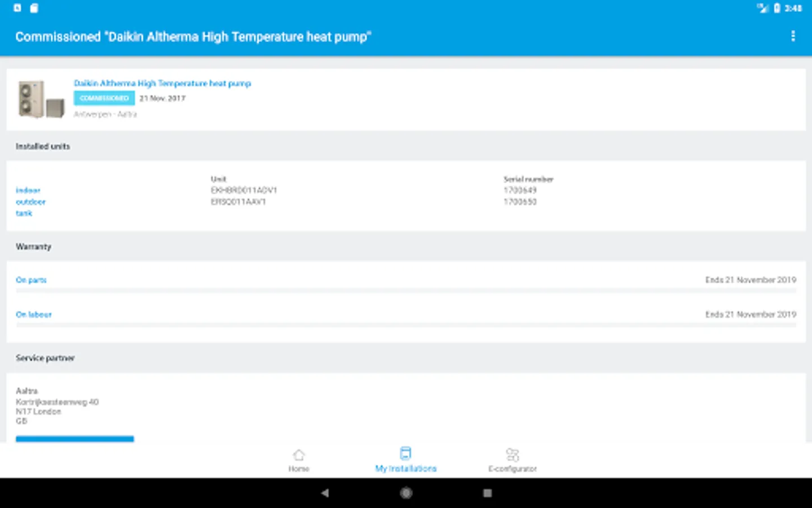The height and width of the screenshot is (508, 812).
Task: Click the page title in the header
Action: click(x=193, y=37)
